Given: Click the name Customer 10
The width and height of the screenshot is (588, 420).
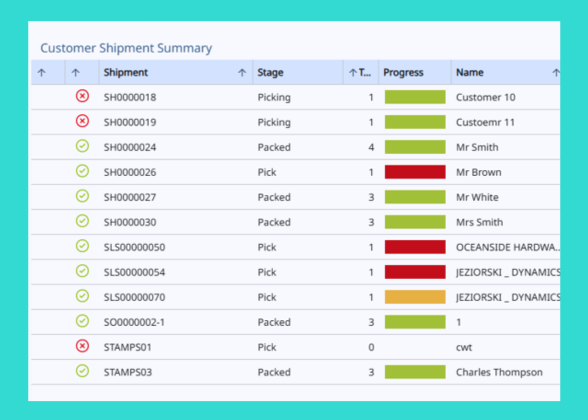Looking at the screenshot, I should (x=486, y=98).
